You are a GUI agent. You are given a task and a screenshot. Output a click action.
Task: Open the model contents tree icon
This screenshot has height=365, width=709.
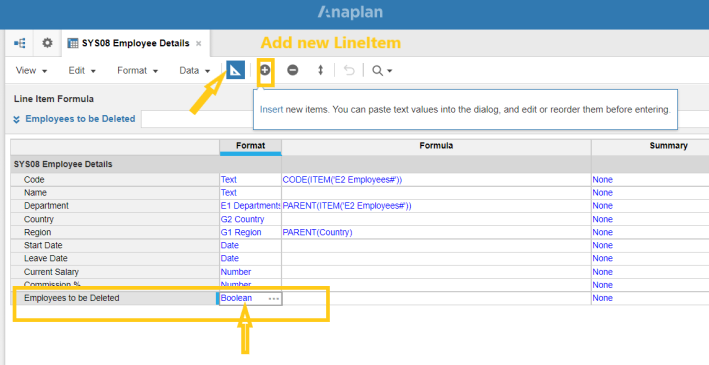tap(19, 43)
